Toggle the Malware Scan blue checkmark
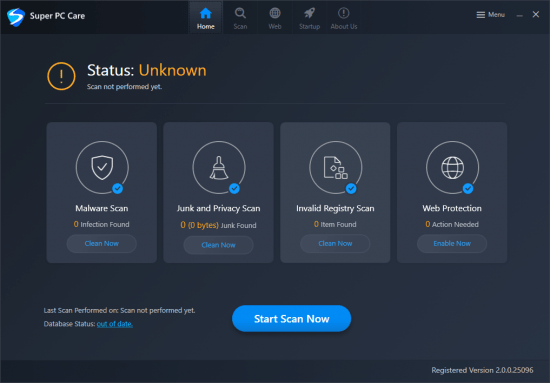The height and width of the screenshot is (383, 550). coord(118,189)
